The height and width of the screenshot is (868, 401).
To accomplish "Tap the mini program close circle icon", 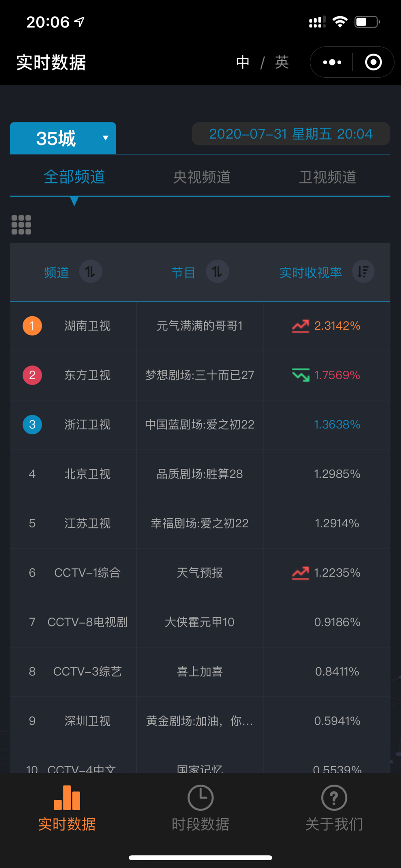I will click(373, 62).
